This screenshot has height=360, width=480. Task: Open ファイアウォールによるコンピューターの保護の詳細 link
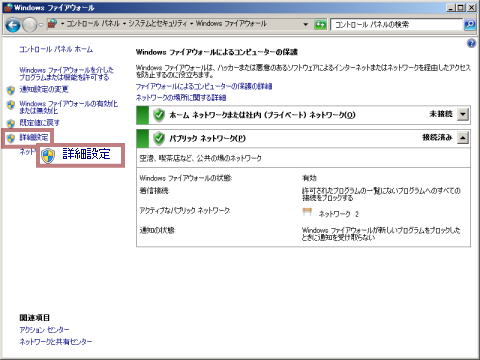click(x=204, y=86)
